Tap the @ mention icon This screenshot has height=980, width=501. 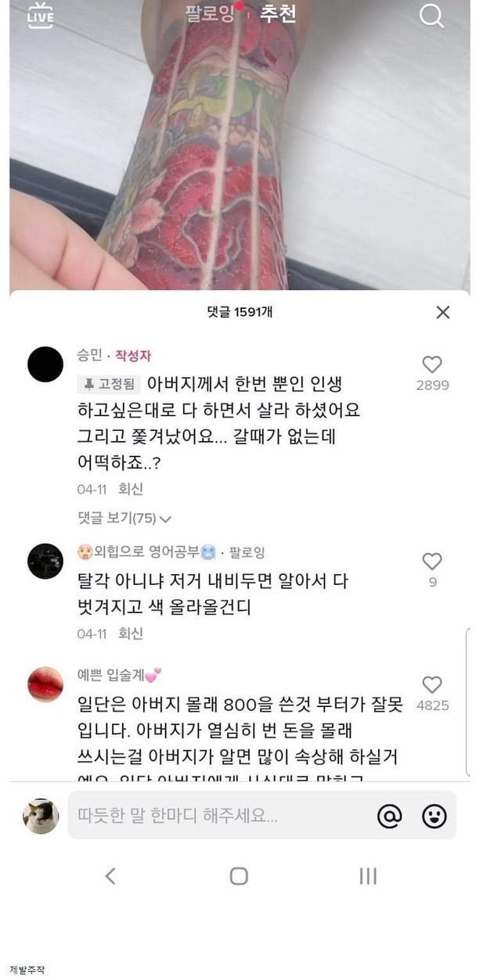coord(389,817)
